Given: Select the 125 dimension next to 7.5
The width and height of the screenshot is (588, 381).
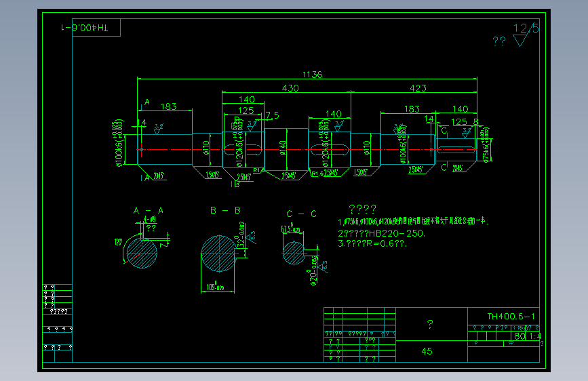Looking at the screenshot, I should (246, 111).
